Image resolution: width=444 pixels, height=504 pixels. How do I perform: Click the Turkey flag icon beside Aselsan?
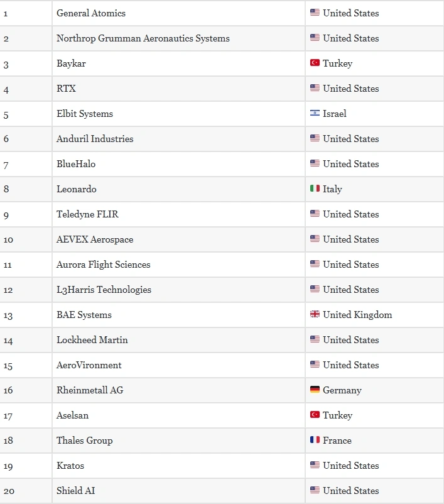click(315, 415)
